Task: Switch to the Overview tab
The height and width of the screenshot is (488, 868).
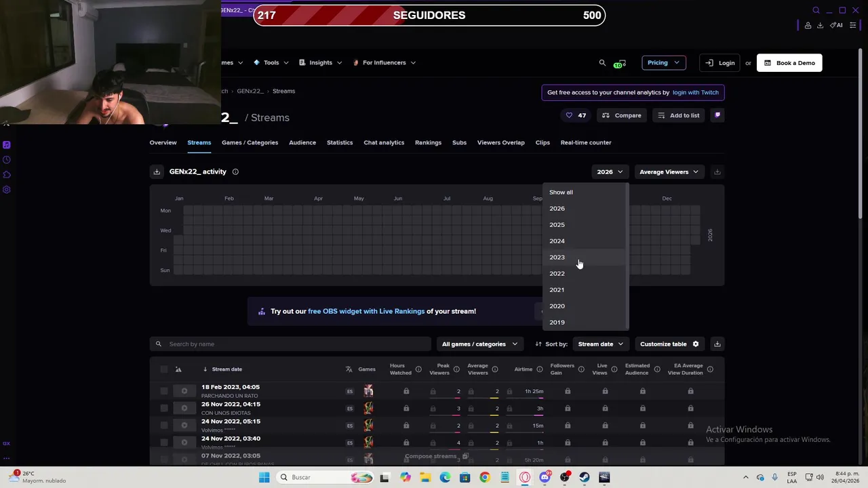Action: (163, 142)
